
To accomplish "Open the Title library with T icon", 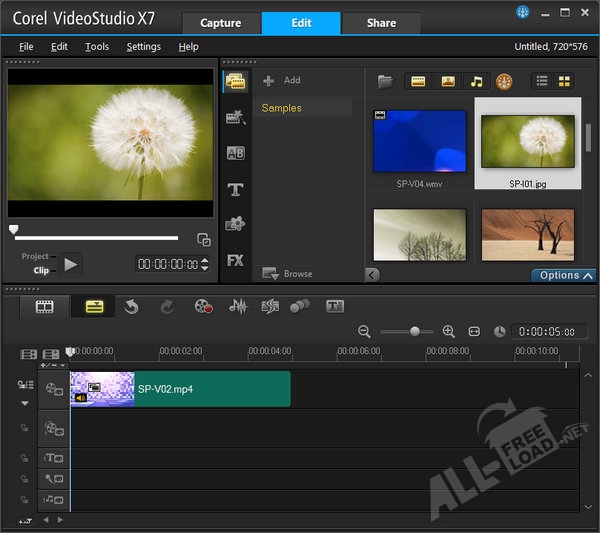I will 236,189.
